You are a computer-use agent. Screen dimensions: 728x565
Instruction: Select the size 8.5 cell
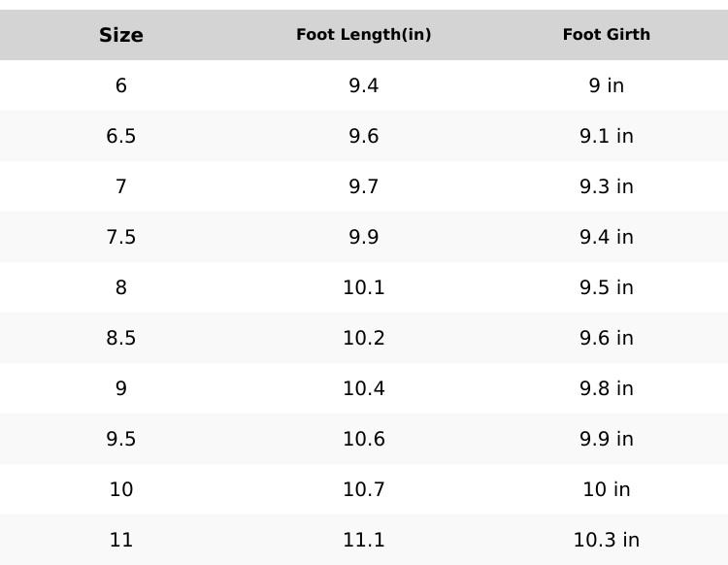(x=121, y=338)
